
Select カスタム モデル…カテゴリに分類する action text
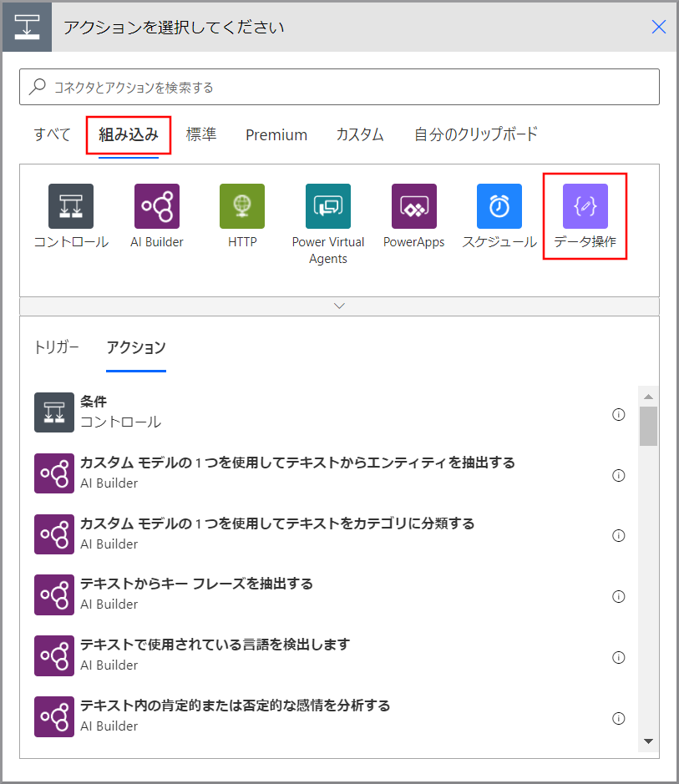277,524
